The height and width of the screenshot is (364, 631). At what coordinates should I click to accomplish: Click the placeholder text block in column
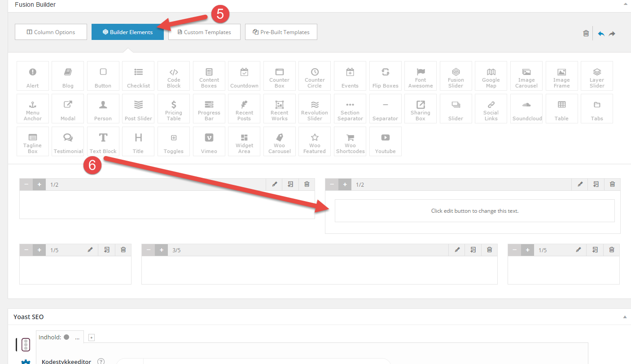[474, 211]
